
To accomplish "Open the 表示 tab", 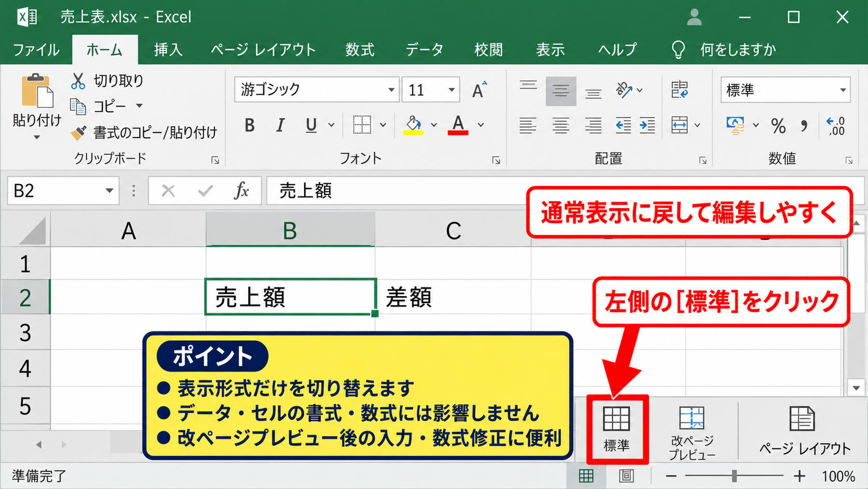I will [550, 50].
